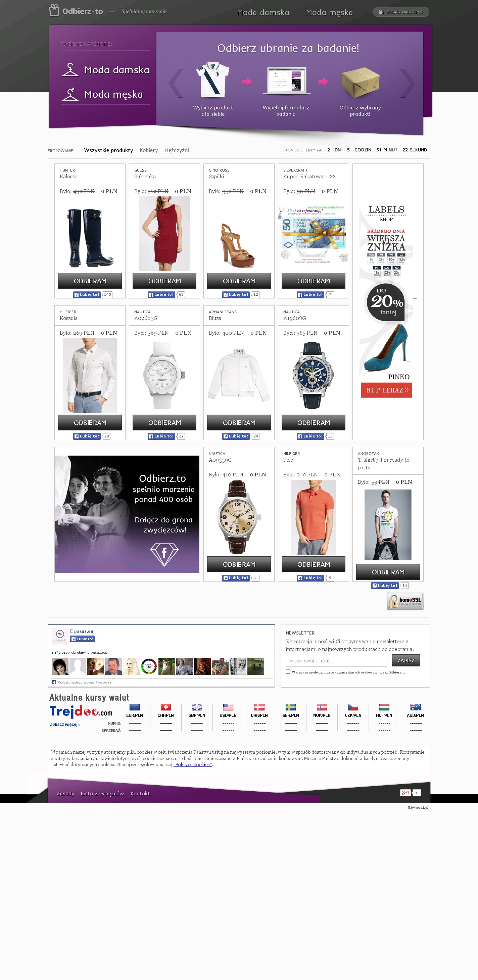This screenshot has height=980, width=478.
Task: Click the homeSSL padlock badge
Action: pyautogui.click(x=405, y=601)
